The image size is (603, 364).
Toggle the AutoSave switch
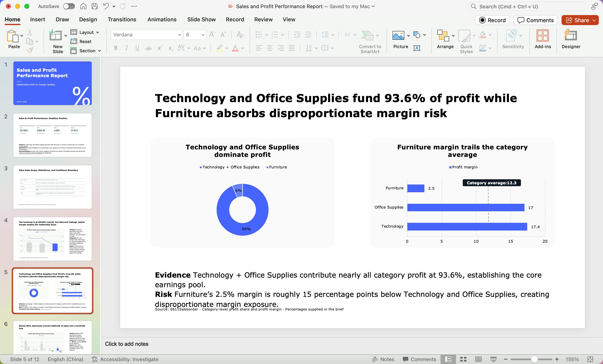[x=69, y=6]
